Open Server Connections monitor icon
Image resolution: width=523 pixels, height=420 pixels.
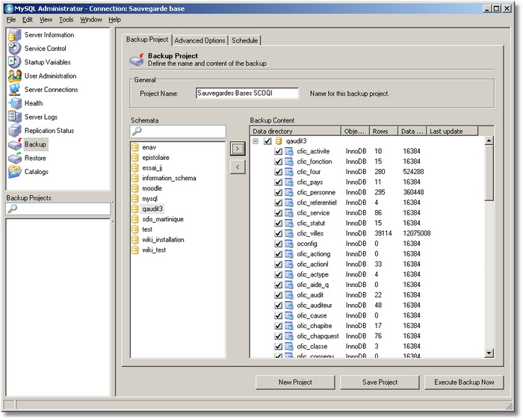pos(15,90)
